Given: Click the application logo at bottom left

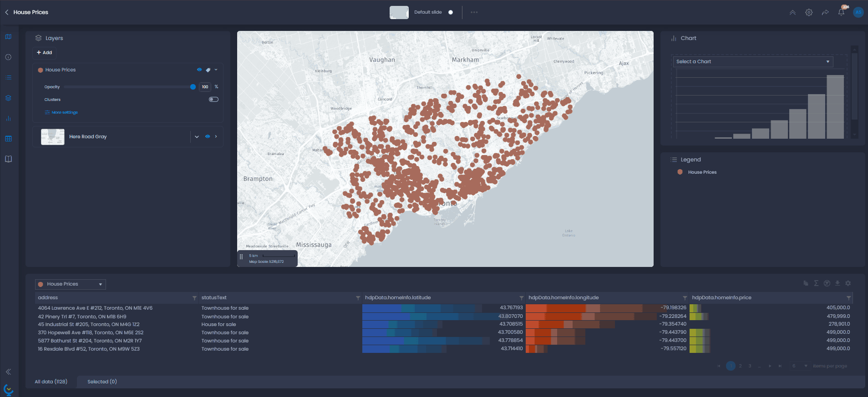Looking at the screenshot, I should coord(8,390).
